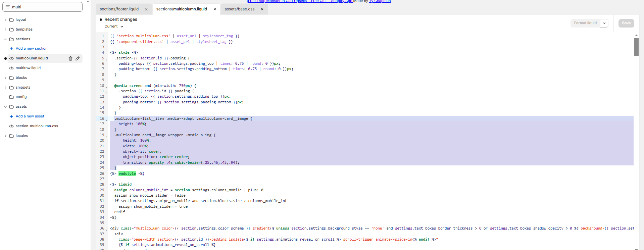644x250 pixels.
Task: Click the code icon of multirow.liquid
Action: [11, 68]
